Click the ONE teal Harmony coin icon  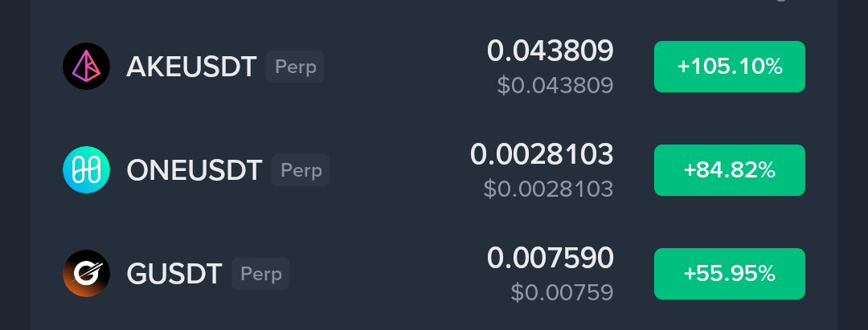point(86,170)
